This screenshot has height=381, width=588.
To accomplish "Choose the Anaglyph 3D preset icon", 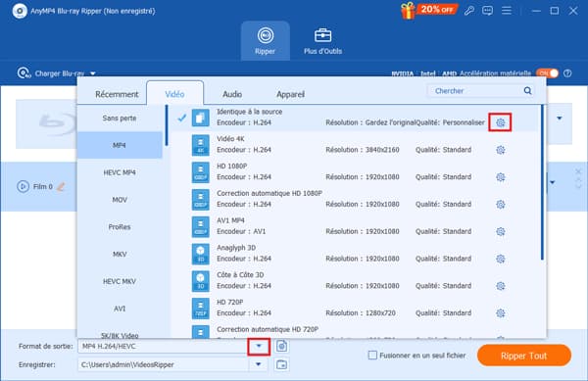I will (x=200, y=254).
